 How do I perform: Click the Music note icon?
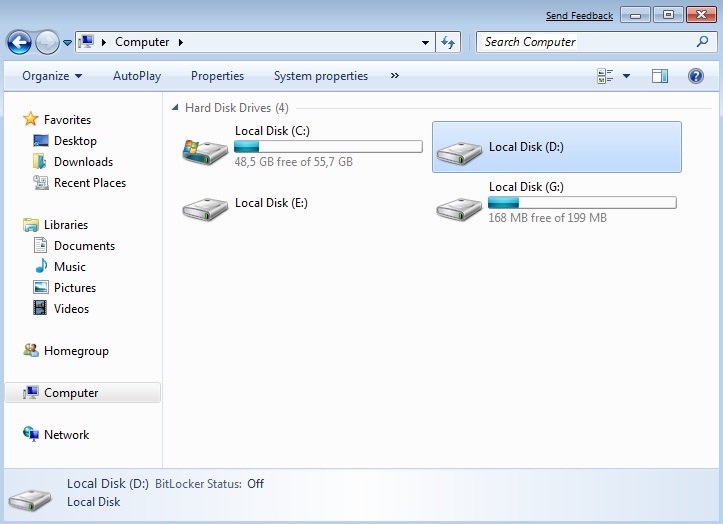click(x=41, y=266)
